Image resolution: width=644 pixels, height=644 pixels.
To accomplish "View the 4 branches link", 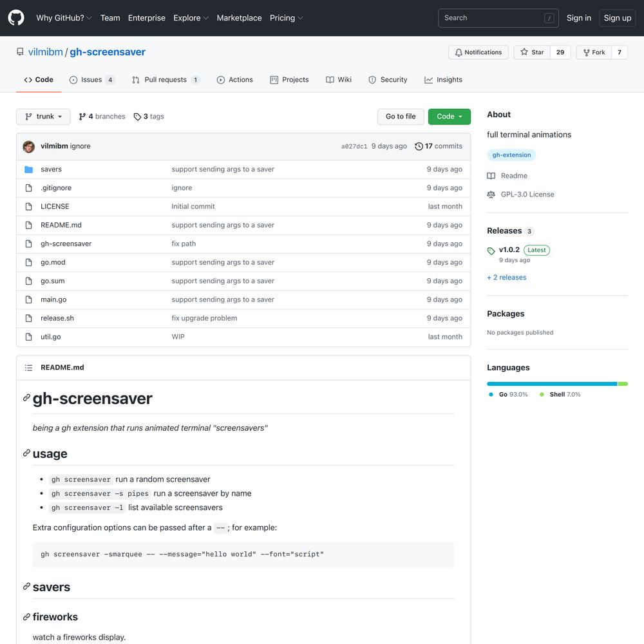I will point(102,117).
